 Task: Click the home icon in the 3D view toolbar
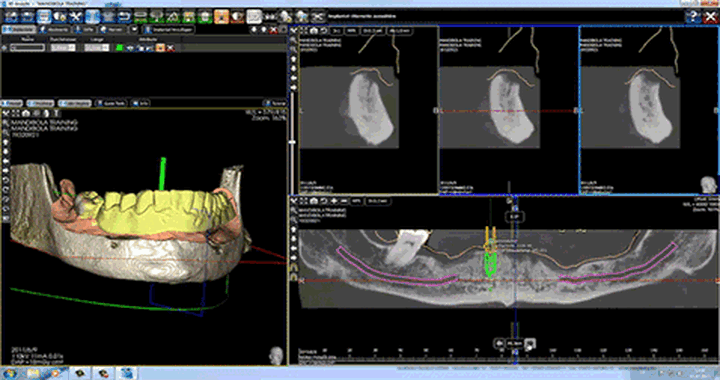tap(26, 113)
